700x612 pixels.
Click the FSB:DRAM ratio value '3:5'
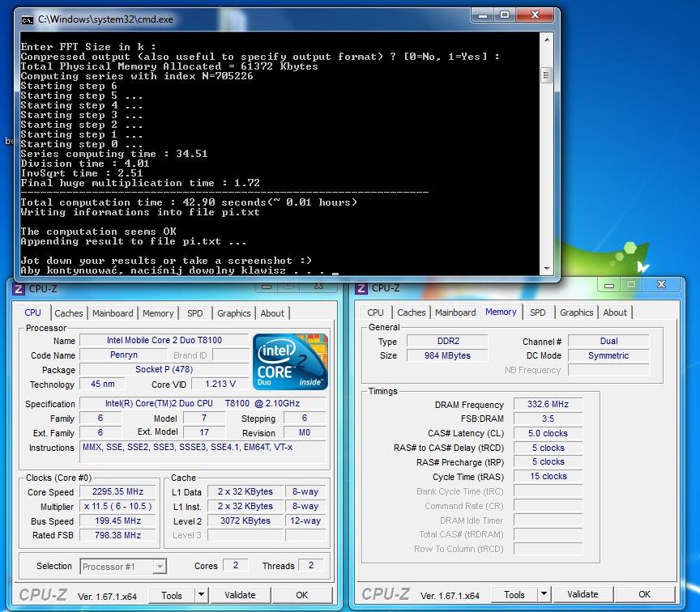(548, 419)
